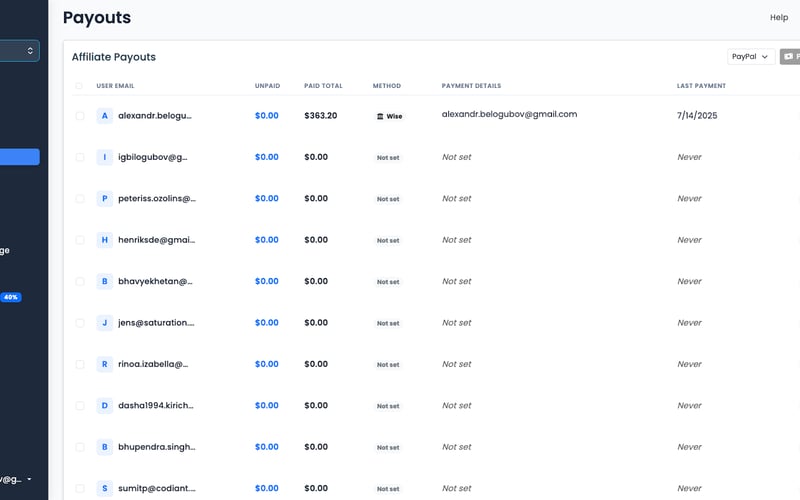Toggle the select-all checkbox in table header
This screenshot has width=800, height=500.
coord(79,86)
